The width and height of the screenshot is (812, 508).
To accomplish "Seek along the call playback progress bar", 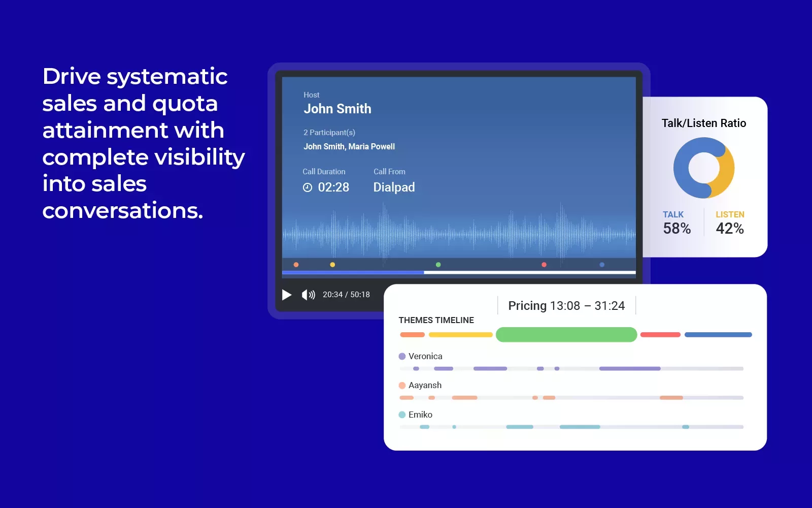I will pyautogui.click(x=459, y=273).
